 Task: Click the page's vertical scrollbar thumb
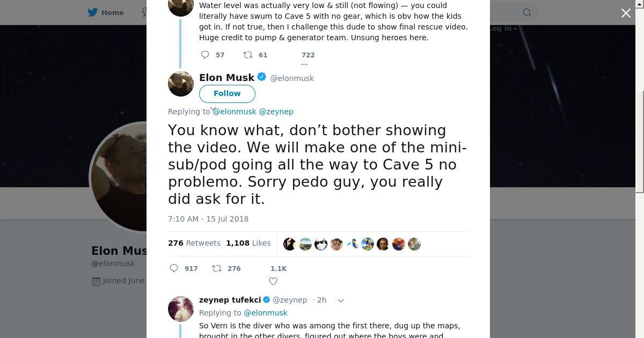[x=639, y=142]
